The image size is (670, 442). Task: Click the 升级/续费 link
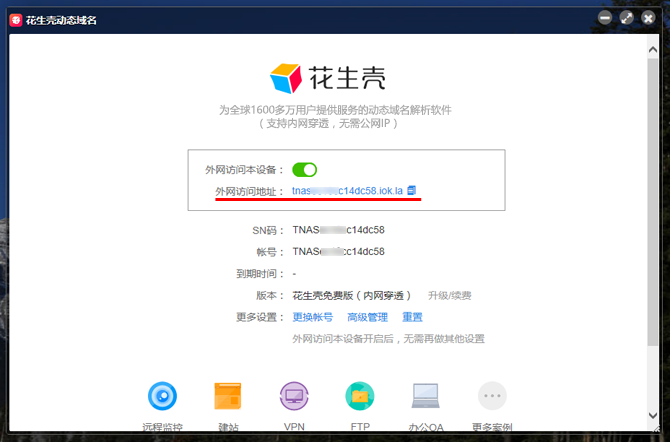[x=449, y=295]
